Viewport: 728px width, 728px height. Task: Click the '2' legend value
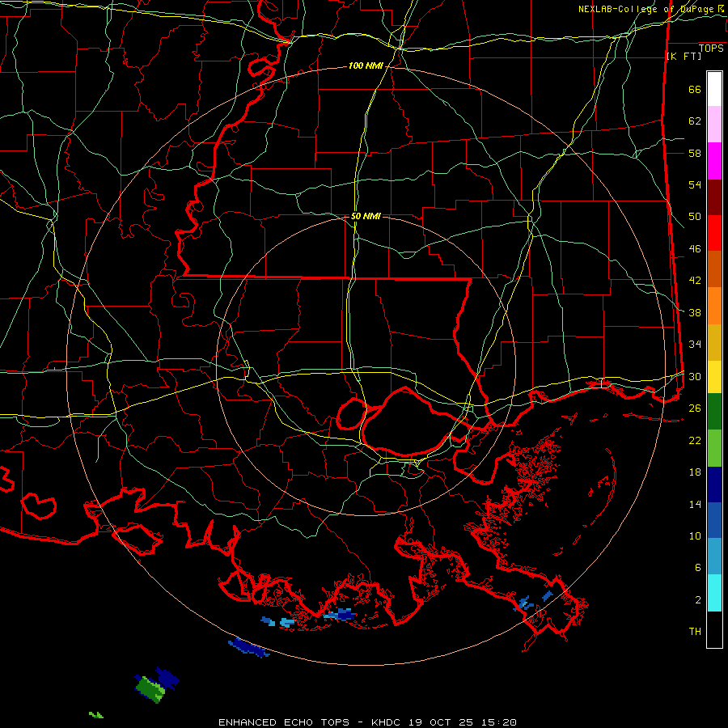pyautogui.click(x=698, y=599)
